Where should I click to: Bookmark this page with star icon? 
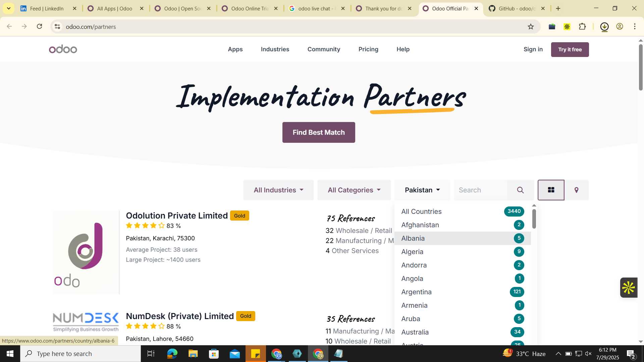[x=531, y=26]
